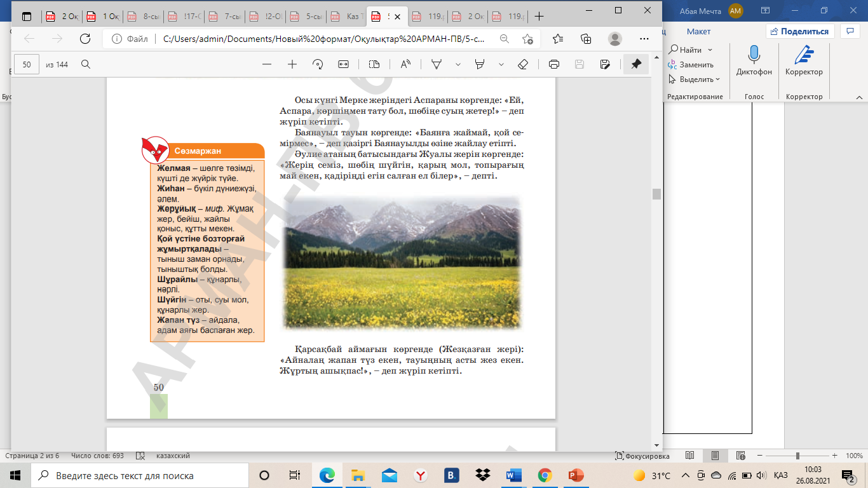Click the Save as icon in PDF toolbar

click(605, 64)
